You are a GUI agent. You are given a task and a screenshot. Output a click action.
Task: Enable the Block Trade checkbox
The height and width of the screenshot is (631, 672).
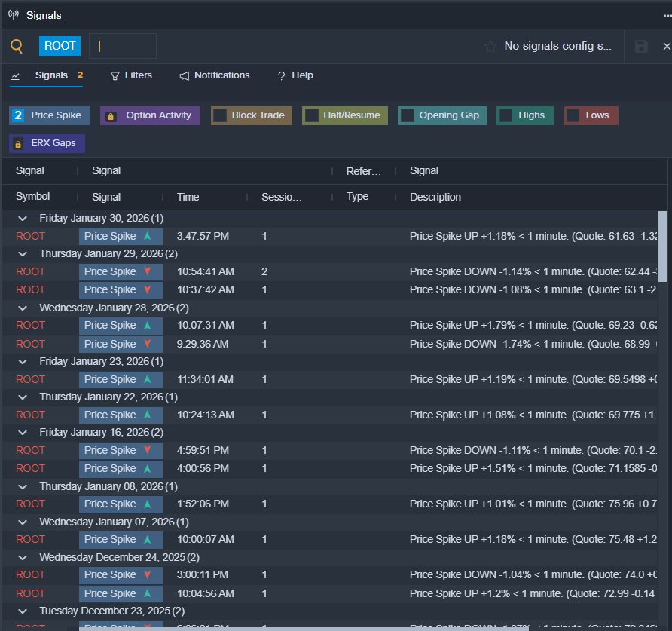(220, 115)
